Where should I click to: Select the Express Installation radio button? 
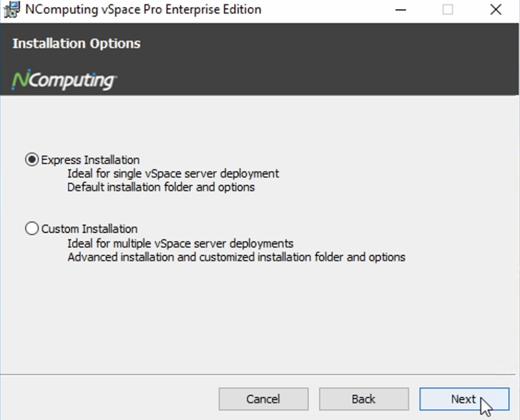(x=32, y=160)
